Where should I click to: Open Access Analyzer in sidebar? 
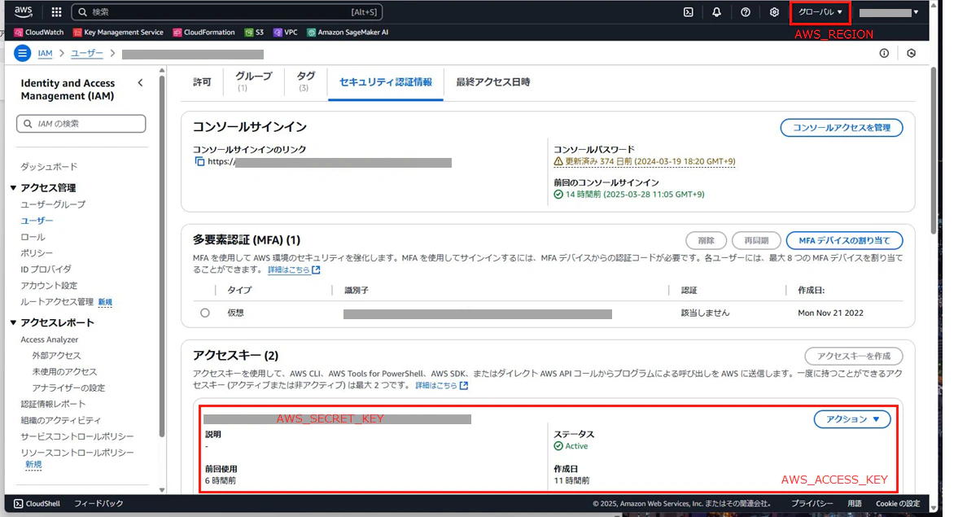pyautogui.click(x=50, y=340)
